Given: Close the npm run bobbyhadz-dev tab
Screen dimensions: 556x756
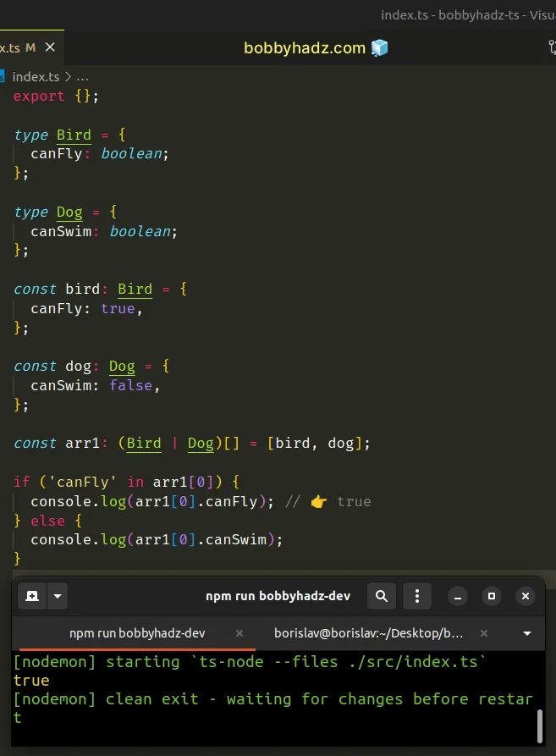Looking at the screenshot, I should (x=239, y=633).
